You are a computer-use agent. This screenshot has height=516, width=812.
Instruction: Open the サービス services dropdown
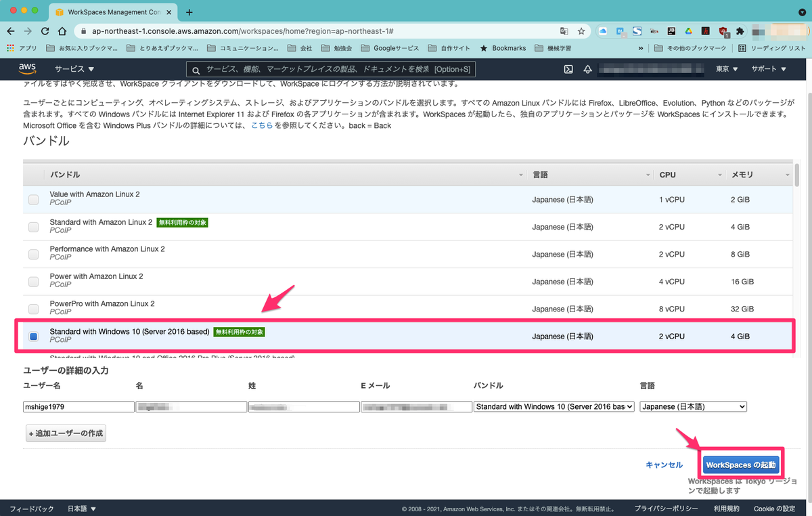click(x=74, y=69)
